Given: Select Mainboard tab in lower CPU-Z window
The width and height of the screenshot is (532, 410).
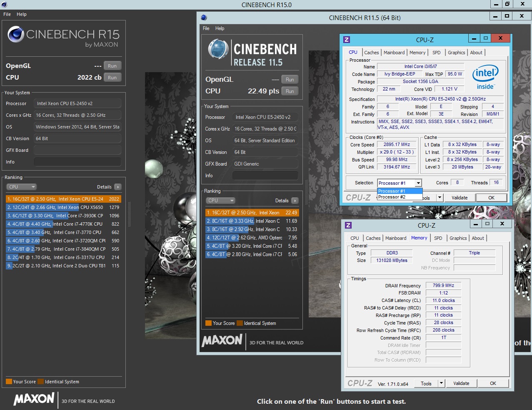Looking at the screenshot, I should 396,238.
